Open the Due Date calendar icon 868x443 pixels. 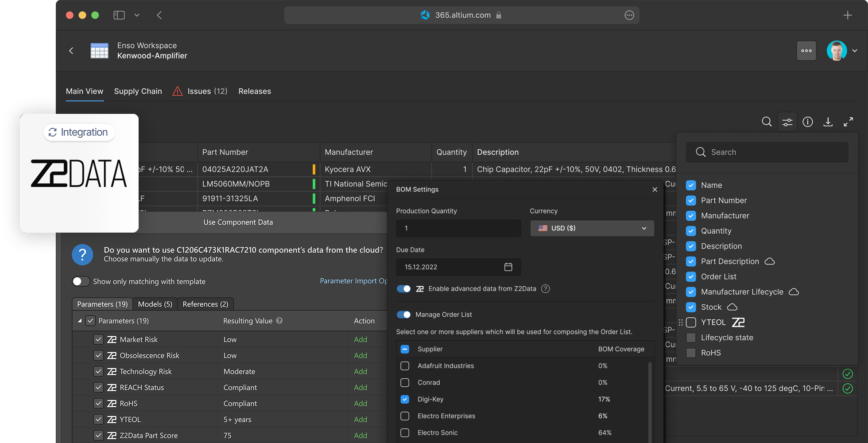point(508,267)
